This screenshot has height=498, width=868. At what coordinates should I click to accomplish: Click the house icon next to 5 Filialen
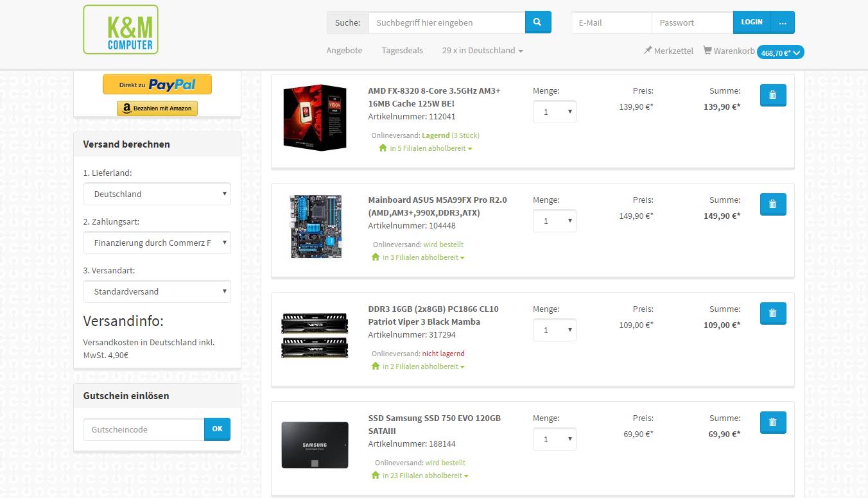pyautogui.click(x=383, y=148)
